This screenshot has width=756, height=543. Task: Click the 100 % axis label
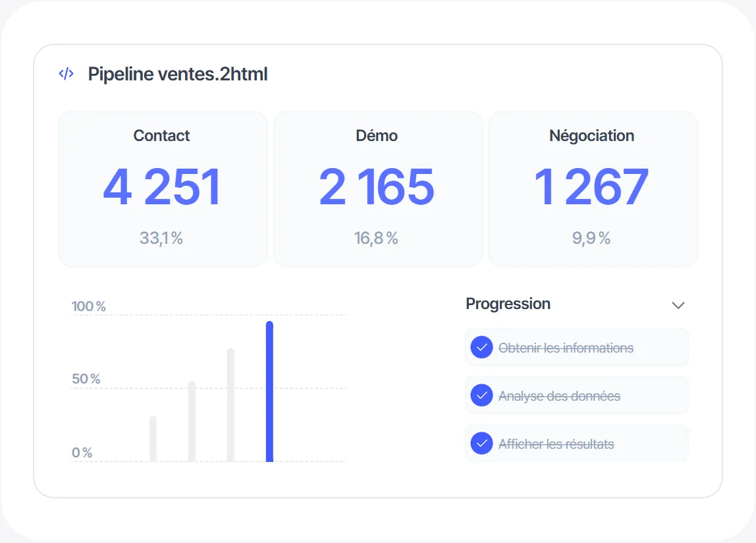pos(89,306)
